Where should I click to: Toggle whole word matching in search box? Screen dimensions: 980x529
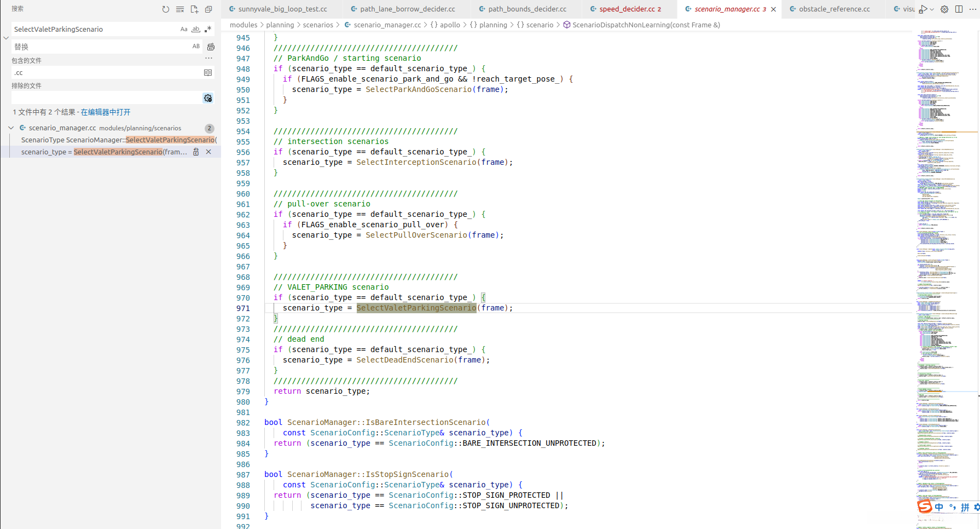tap(196, 30)
